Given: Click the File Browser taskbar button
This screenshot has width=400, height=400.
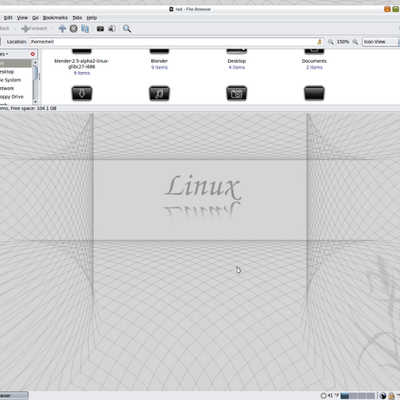Looking at the screenshot, I should point(13,396).
